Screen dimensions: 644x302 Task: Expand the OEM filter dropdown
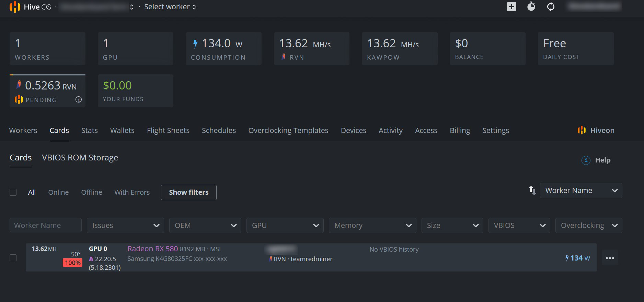pos(205,225)
